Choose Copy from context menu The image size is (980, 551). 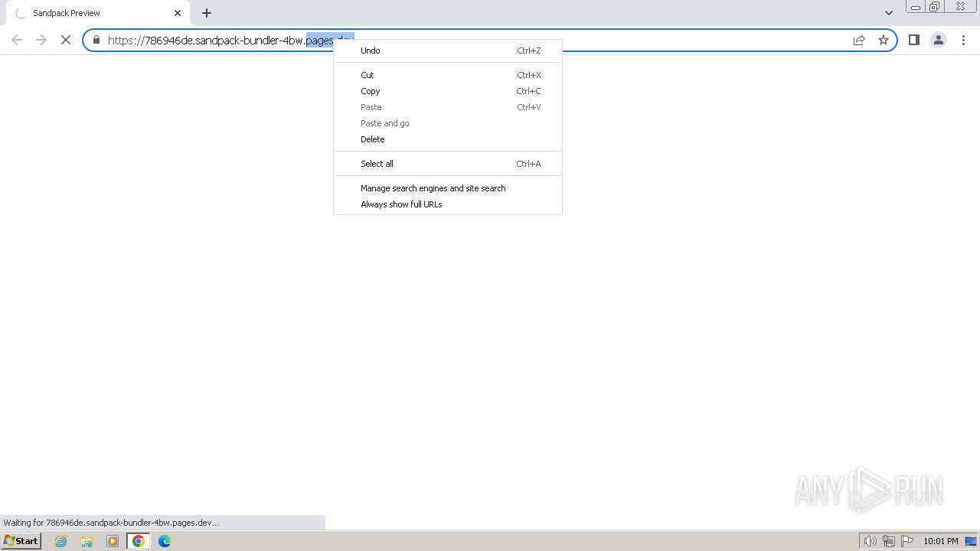(448, 91)
